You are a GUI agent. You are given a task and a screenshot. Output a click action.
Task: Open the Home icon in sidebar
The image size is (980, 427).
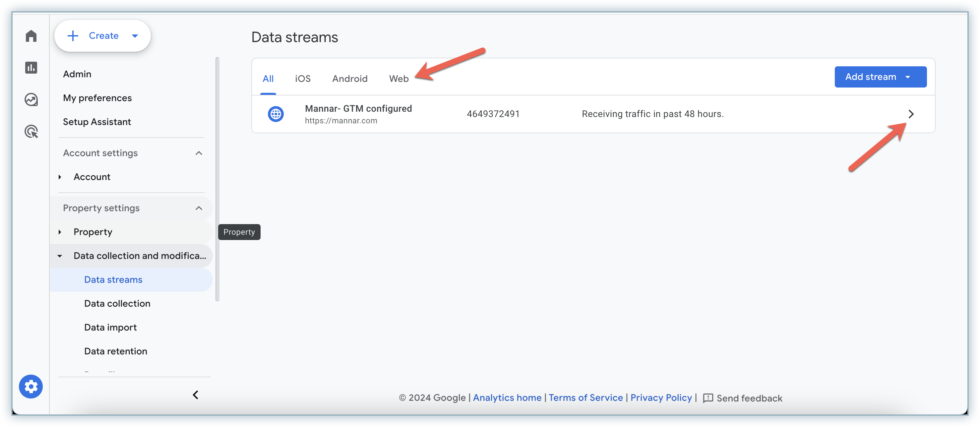pos(31,36)
